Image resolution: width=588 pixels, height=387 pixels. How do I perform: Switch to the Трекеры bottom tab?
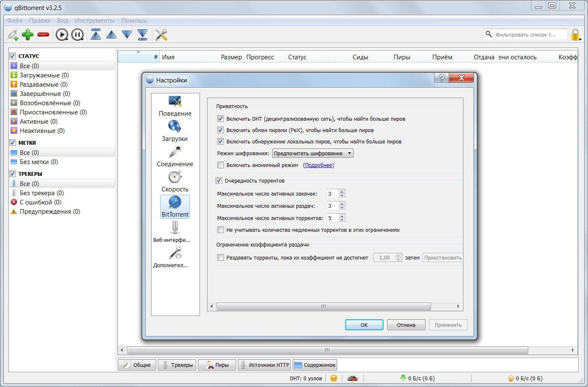point(177,365)
